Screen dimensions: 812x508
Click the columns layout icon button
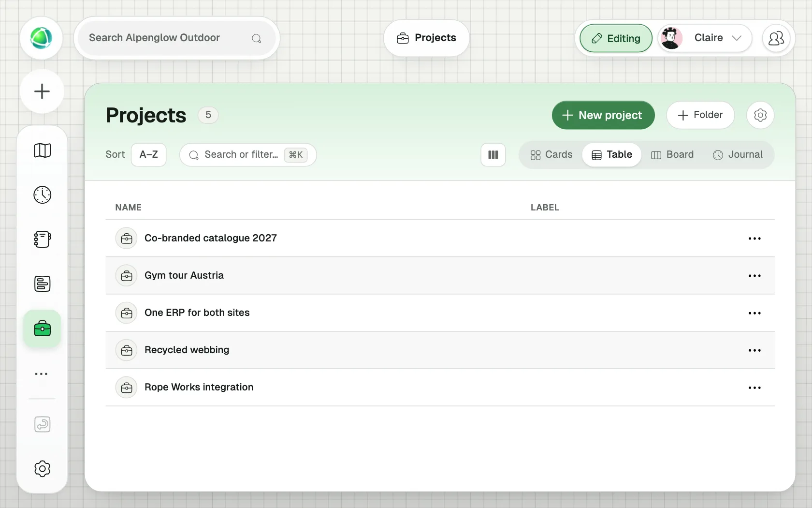[493, 155]
